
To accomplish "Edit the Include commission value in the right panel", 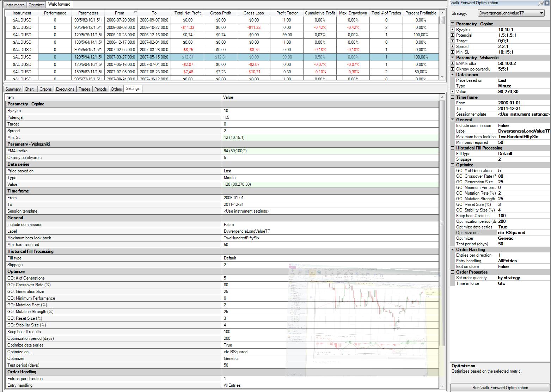I will (523, 125).
